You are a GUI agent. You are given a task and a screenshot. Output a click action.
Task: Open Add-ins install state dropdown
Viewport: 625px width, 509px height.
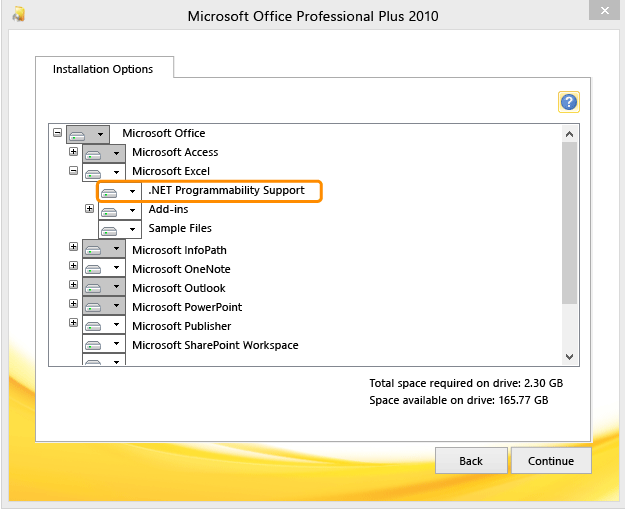pos(120,210)
